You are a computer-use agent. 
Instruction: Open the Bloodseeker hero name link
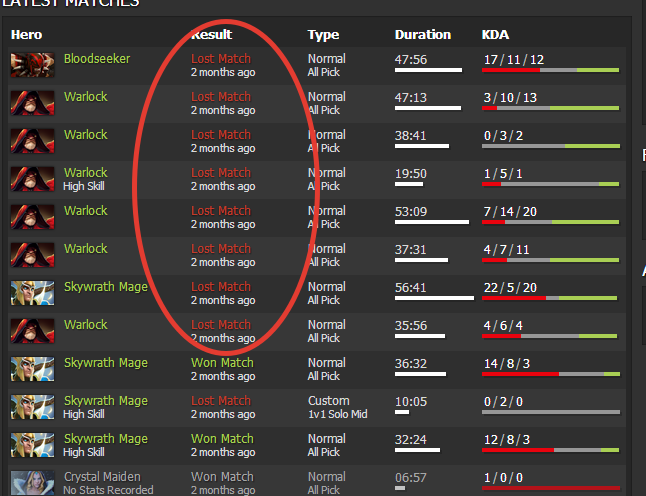click(x=97, y=59)
